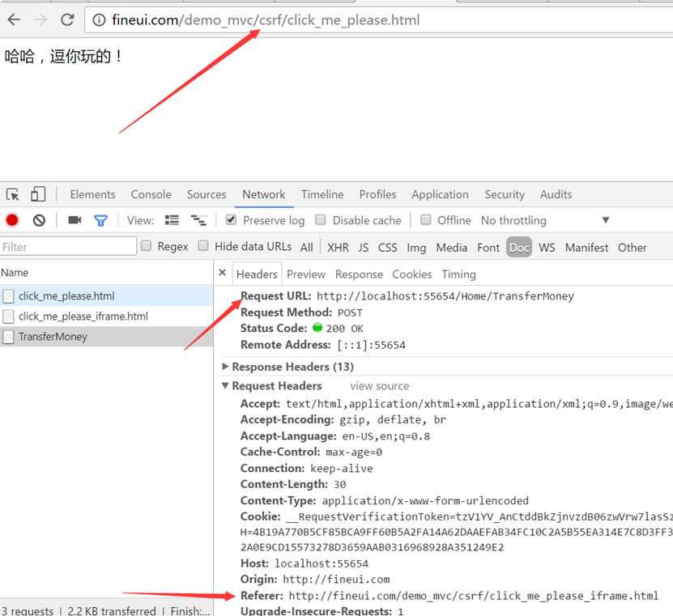Select the Headers detail tab
This screenshot has width=673, height=616.
pyautogui.click(x=257, y=274)
